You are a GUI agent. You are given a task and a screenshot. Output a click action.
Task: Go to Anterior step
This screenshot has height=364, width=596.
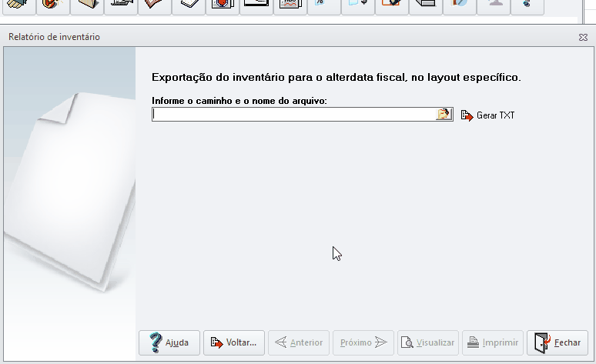298,342
